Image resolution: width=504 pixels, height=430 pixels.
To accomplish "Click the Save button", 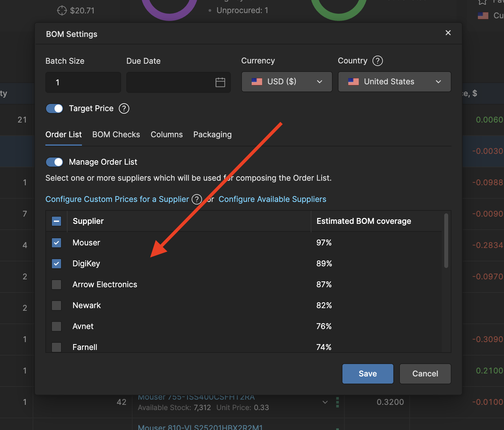I will [x=368, y=374].
